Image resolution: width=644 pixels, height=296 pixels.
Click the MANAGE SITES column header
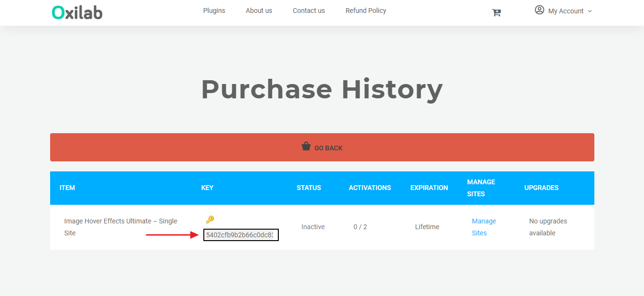click(x=481, y=188)
